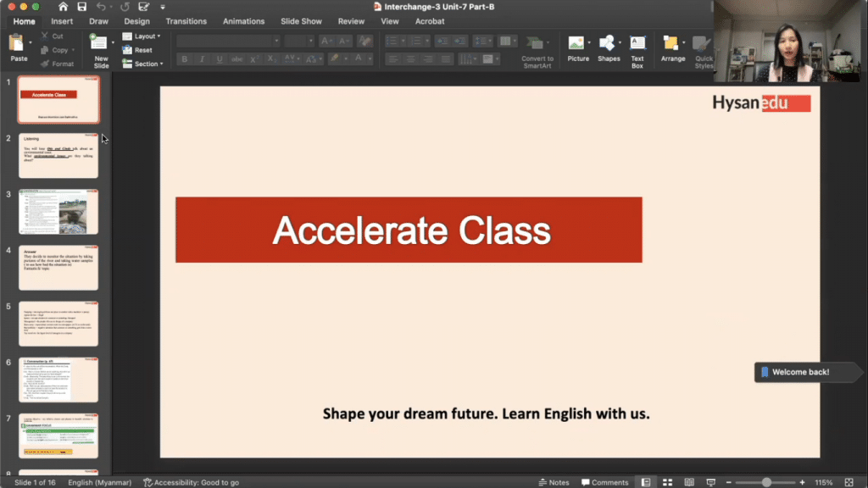The height and width of the screenshot is (488, 868).
Task: Undo the last action
Action: tap(101, 7)
